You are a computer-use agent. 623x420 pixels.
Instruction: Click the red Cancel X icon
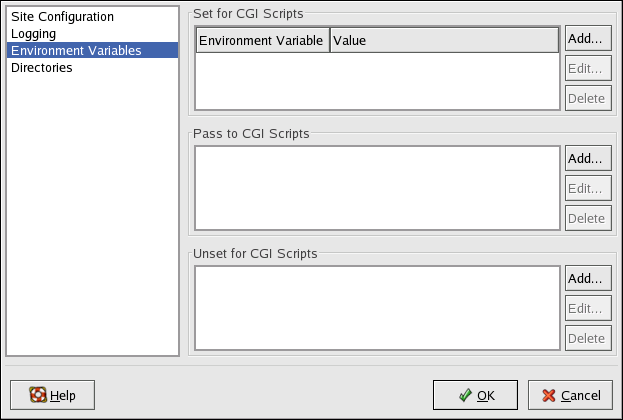pyautogui.click(x=549, y=395)
